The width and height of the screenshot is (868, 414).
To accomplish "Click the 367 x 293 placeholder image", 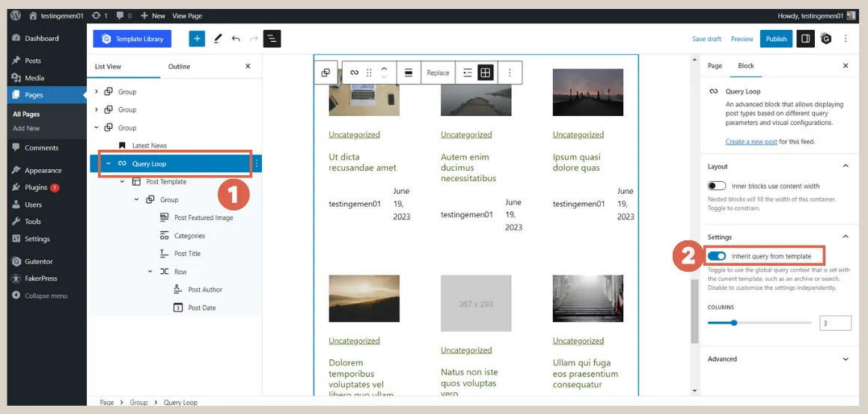I will [x=476, y=303].
